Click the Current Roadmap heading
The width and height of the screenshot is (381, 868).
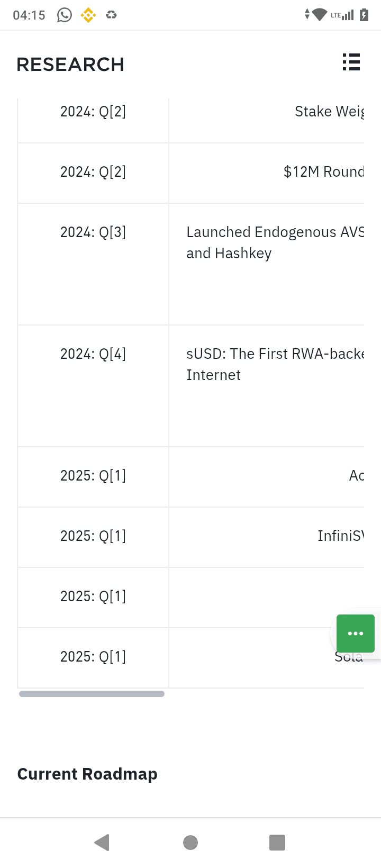click(x=87, y=774)
